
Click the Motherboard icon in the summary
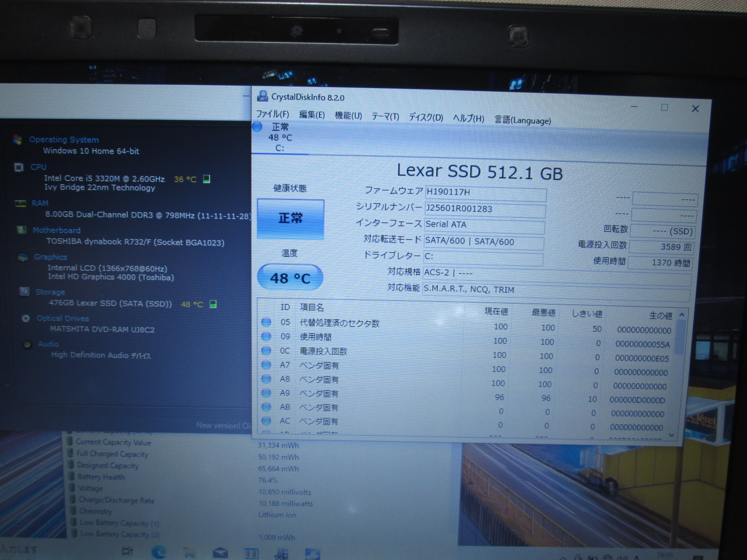click(x=21, y=230)
